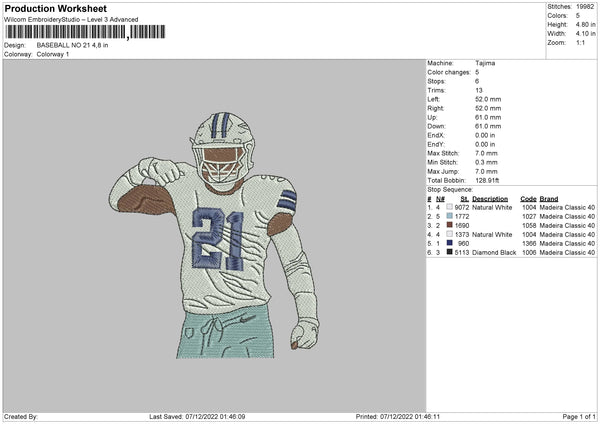Viewport: 600px width, 424px height.
Task: Click the 'Up:' label
Action: coord(432,117)
